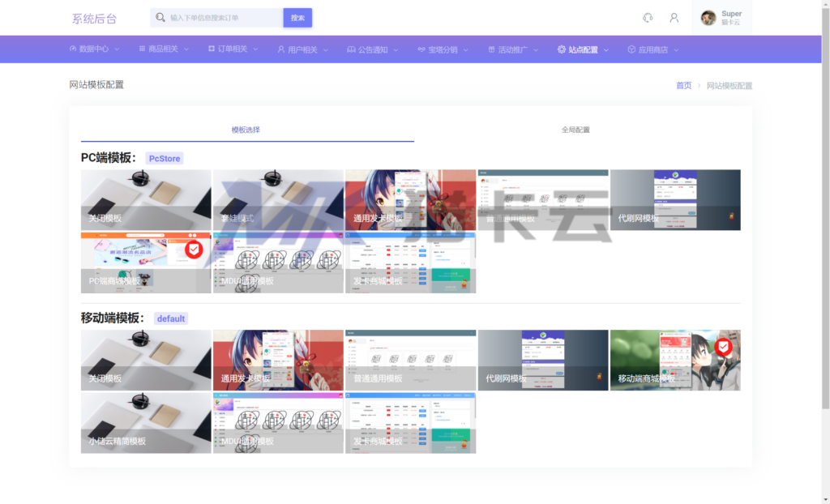Click the 商品相关 grid icon
The width and height of the screenshot is (830, 504).
tap(142, 49)
